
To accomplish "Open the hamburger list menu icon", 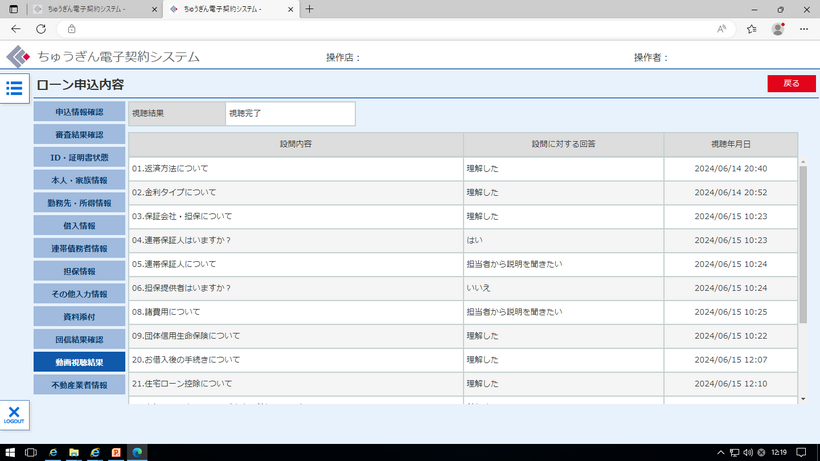I will coord(14,88).
